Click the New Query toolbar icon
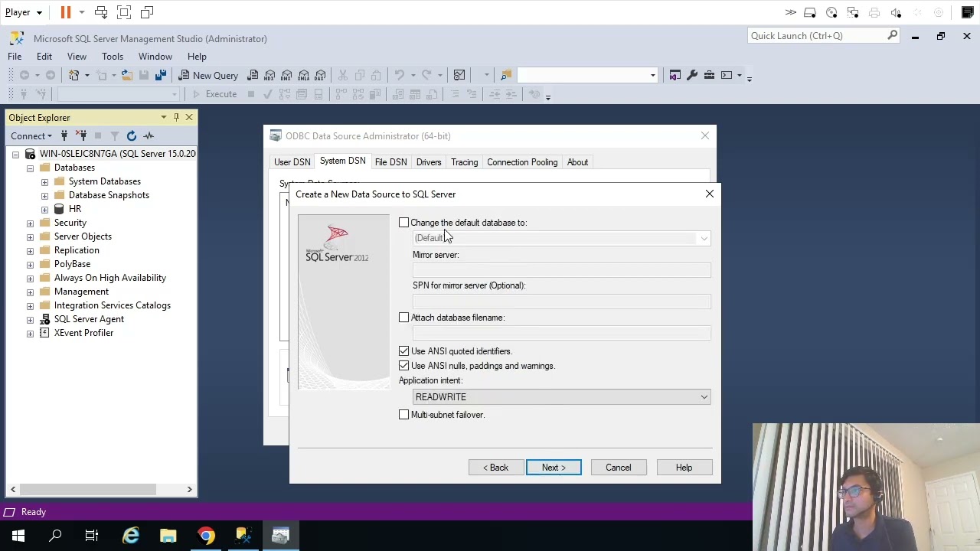This screenshot has width=980, height=551. tap(208, 75)
